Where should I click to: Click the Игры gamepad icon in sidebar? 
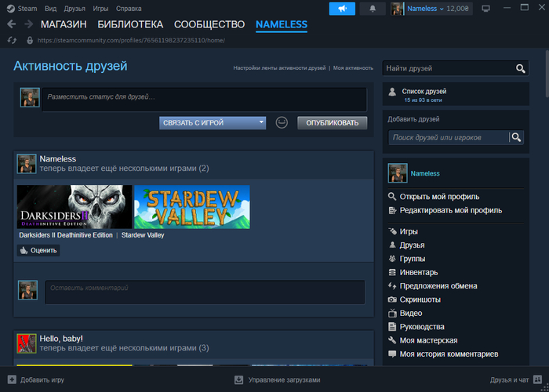point(392,231)
